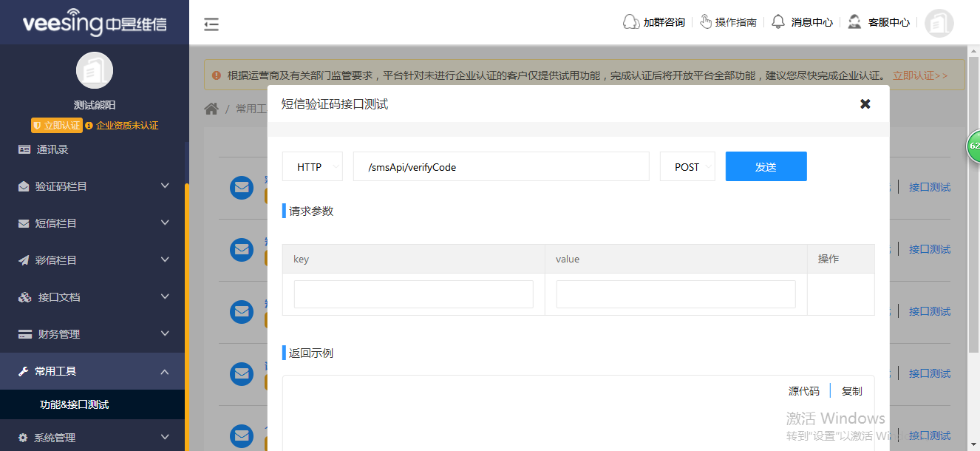This screenshot has height=451, width=980.
Task: Click the blue 发送 send button
Action: tap(766, 166)
